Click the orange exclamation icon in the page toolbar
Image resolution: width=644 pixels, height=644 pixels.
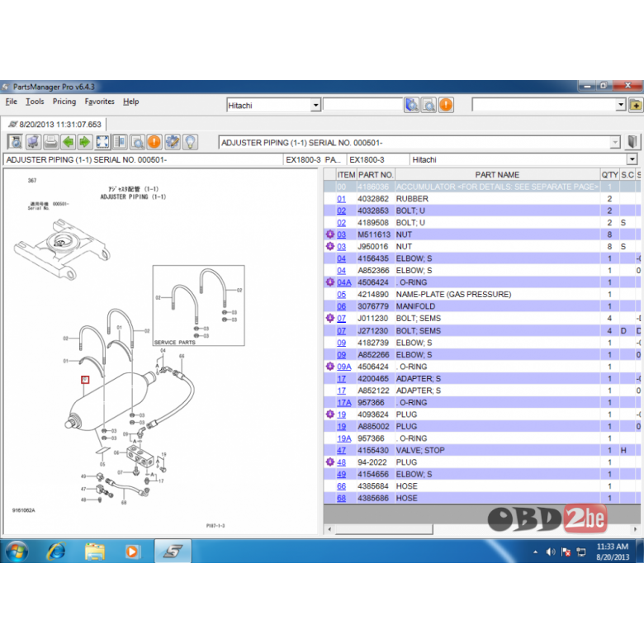coord(154,142)
